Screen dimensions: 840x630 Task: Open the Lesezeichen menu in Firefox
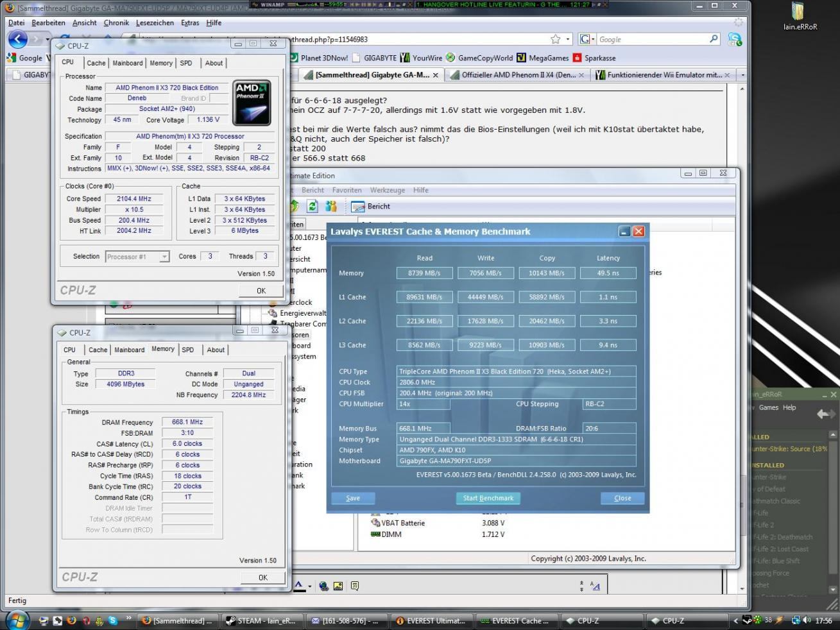pos(155,22)
